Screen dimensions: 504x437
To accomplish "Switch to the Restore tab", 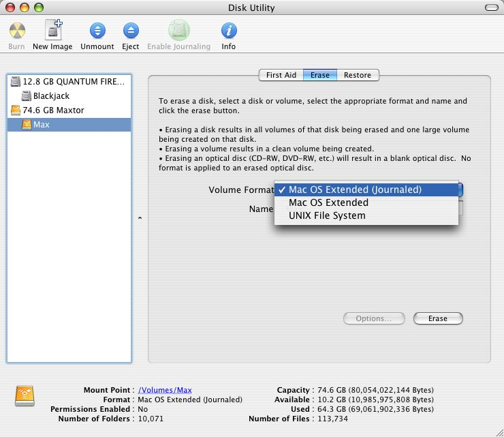I will click(x=358, y=75).
